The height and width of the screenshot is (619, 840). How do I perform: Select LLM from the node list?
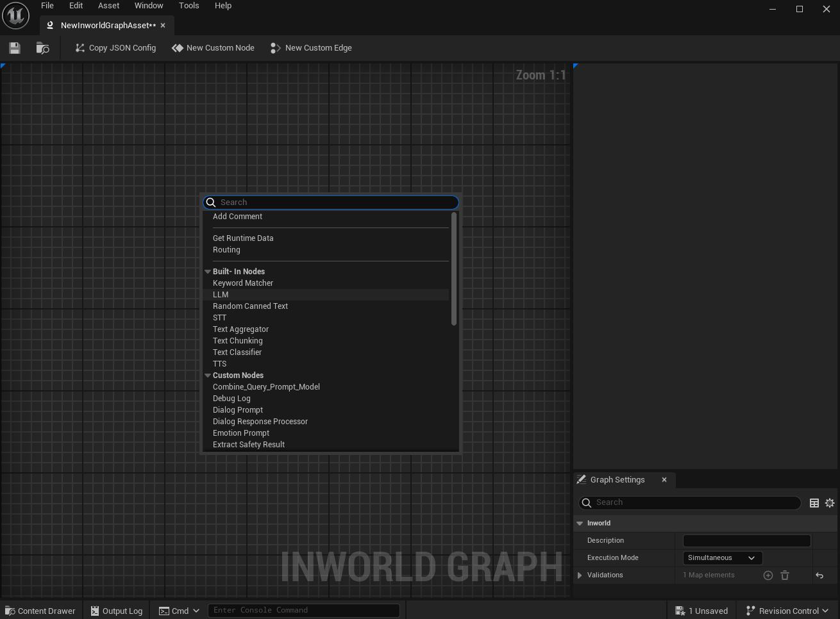point(221,295)
